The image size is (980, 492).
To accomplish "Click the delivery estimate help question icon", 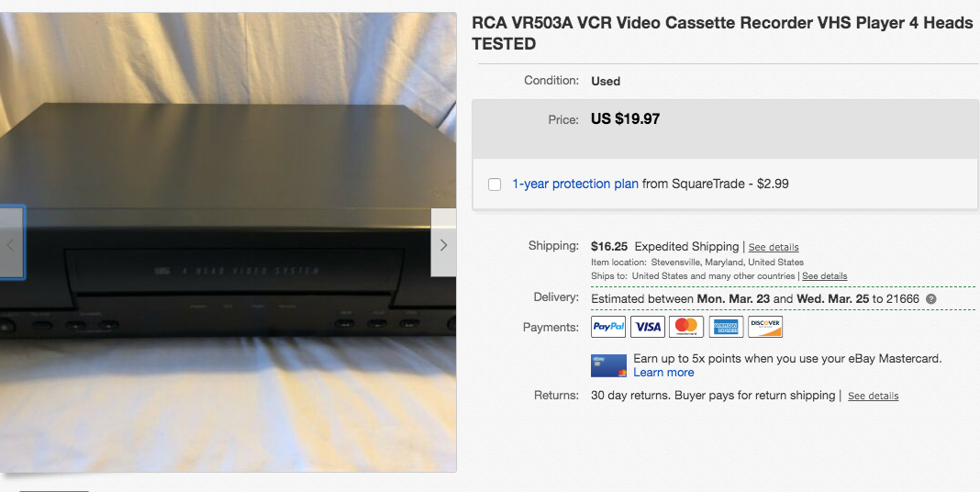I will (x=931, y=299).
